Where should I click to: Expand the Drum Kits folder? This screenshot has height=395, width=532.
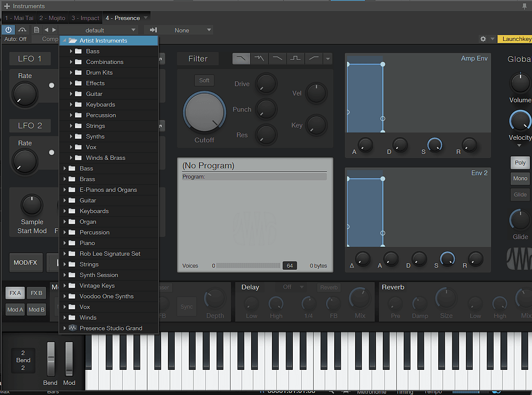coord(71,72)
